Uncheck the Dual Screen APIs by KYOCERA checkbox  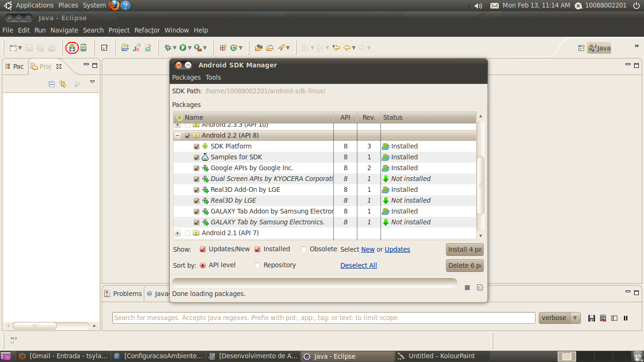click(197, 179)
